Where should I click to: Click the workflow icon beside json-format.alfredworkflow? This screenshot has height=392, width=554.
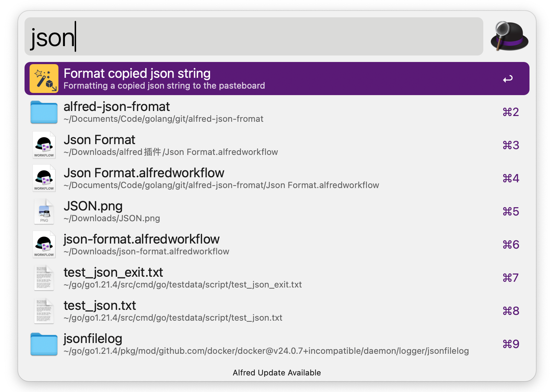44,244
